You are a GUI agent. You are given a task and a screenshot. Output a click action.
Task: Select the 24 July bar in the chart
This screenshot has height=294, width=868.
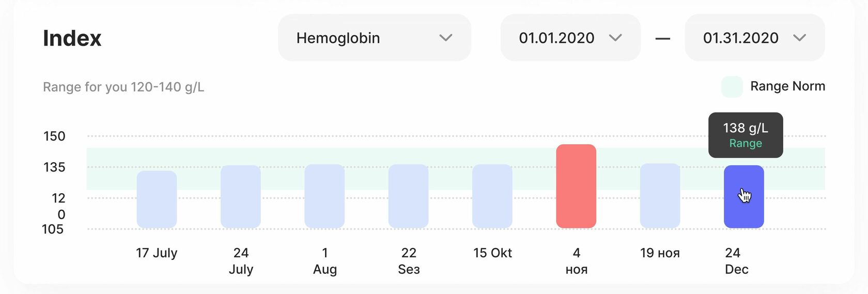240,196
